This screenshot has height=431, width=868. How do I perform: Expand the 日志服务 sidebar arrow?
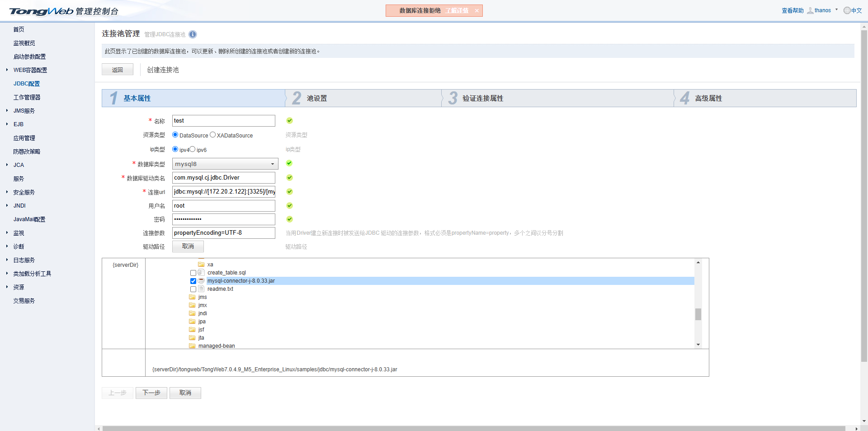[7, 260]
